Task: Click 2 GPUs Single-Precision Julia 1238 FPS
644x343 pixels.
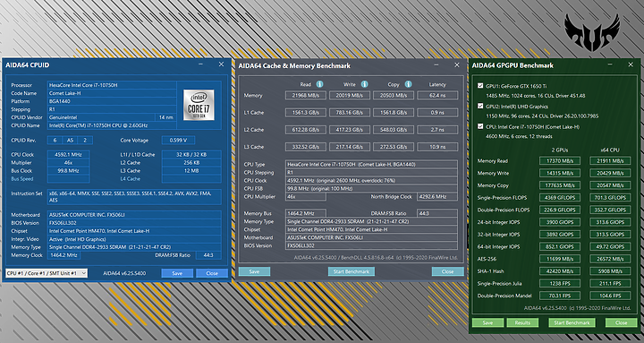Action: tap(559, 283)
